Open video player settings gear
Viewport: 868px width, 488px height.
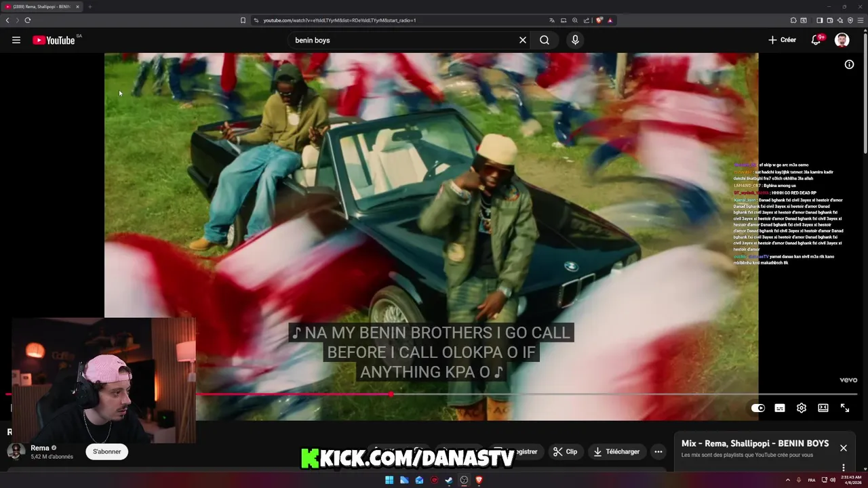tap(802, 408)
